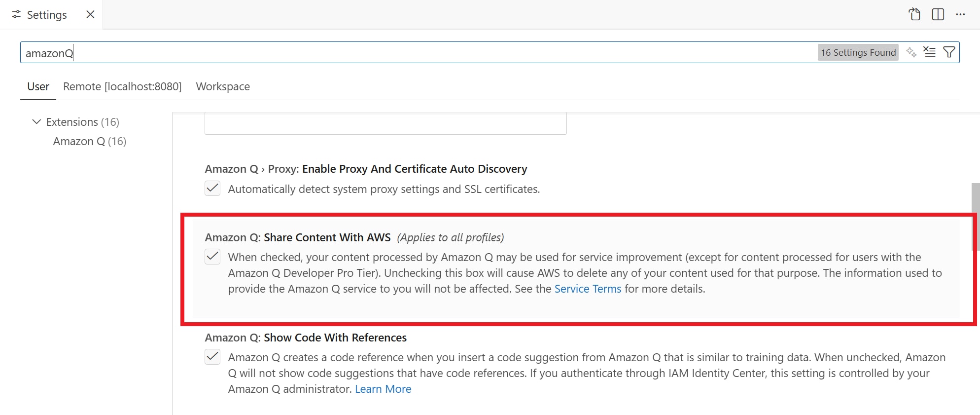The height and width of the screenshot is (415, 980).
Task: Collapse the Extensions tree chevron
Action: tap(36, 122)
